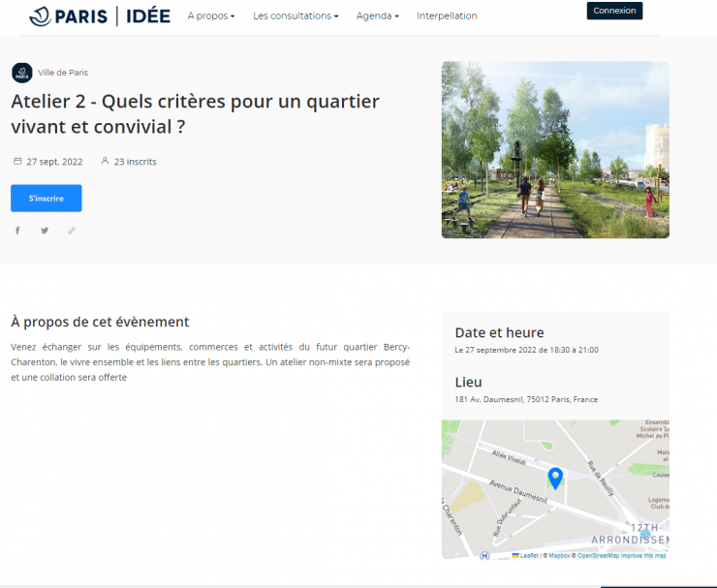Register using the S'inscrire button

pyautogui.click(x=47, y=198)
